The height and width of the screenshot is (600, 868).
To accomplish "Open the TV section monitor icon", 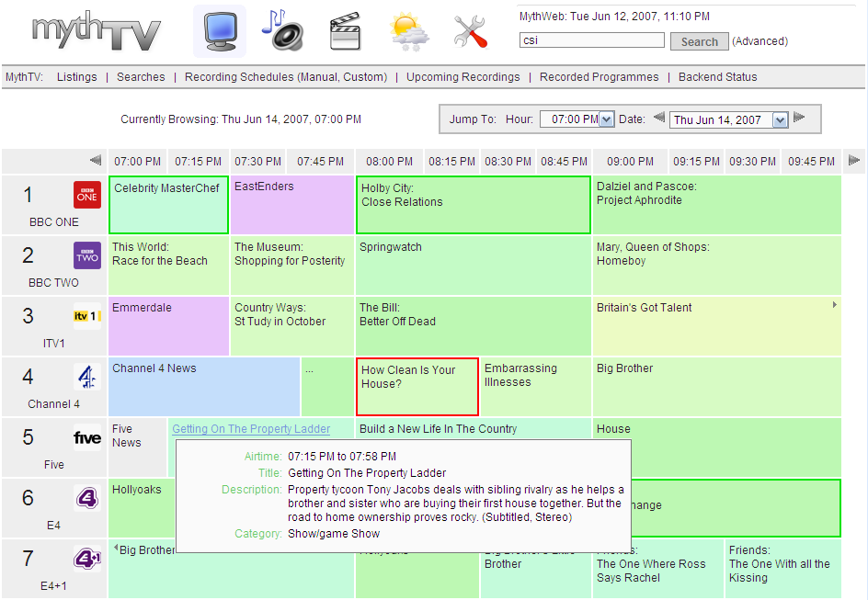I will 220,31.
